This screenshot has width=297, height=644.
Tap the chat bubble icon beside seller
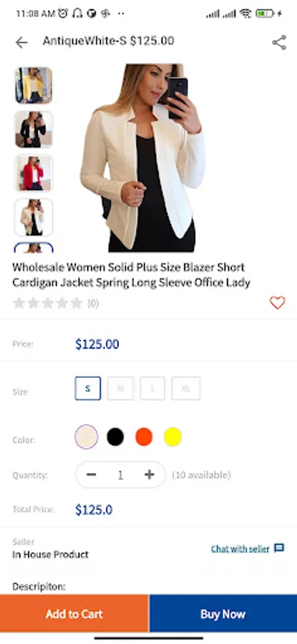(279, 548)
